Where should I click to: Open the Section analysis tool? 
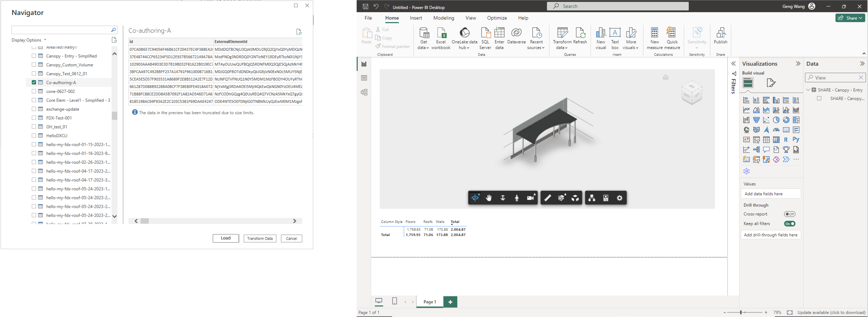[562, 198]
